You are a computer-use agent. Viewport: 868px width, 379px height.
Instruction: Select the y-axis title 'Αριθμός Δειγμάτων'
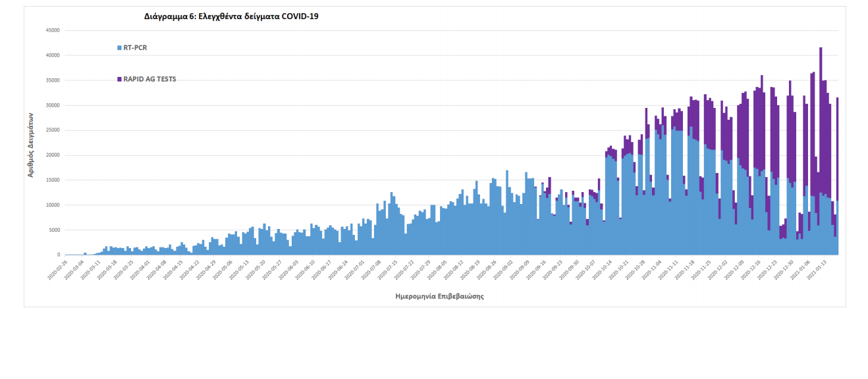pyautogui.click(x=31, y=143)
